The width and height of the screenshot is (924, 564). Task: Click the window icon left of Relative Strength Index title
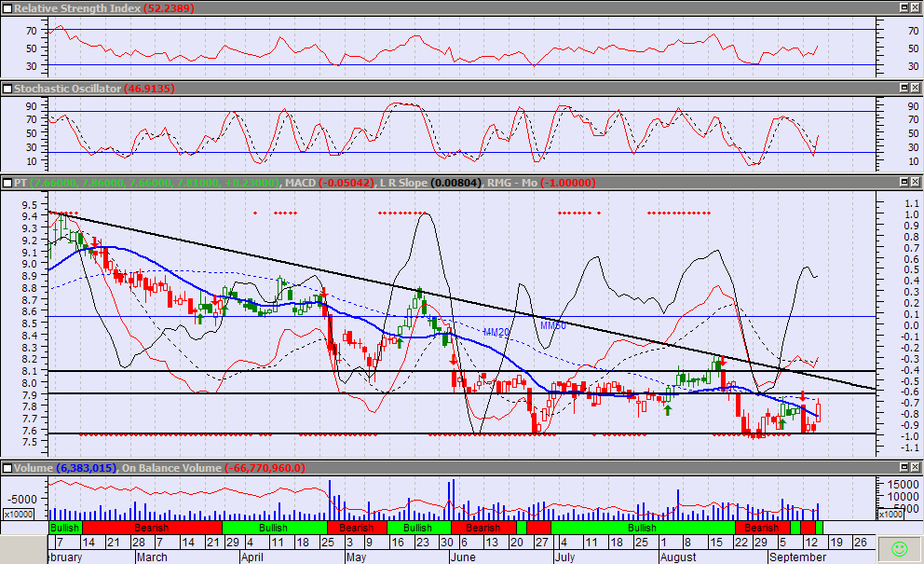[x=7, y=8]
